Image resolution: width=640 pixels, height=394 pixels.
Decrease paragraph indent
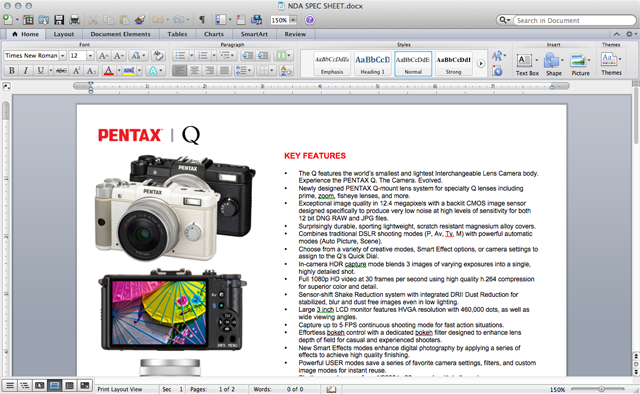point(247,56)
